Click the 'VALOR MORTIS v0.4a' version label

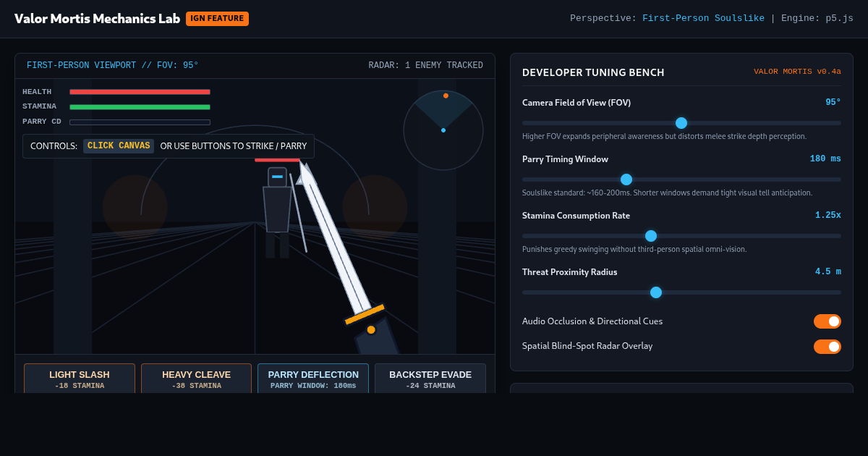[797, 72]
